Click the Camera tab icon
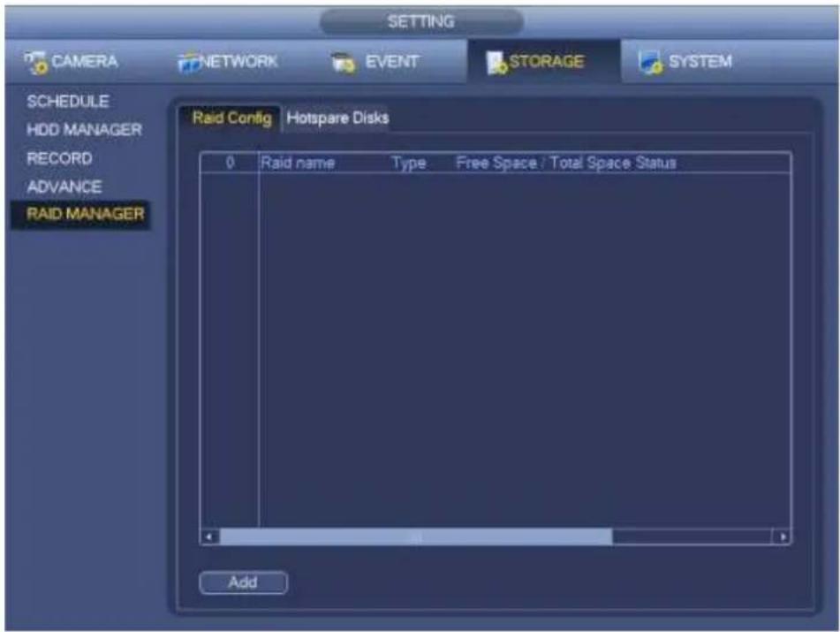This screenshot has width=840, height=632. 35,63
